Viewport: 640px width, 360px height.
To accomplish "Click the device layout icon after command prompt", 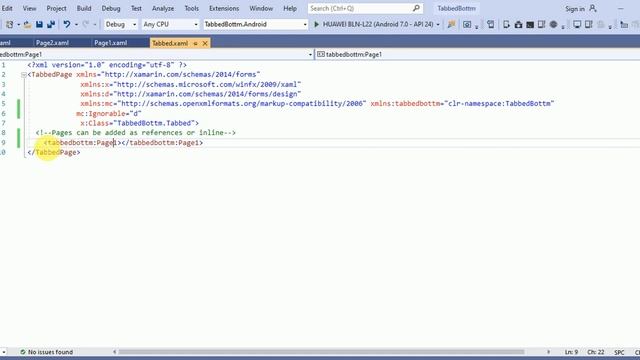I will point(542,24).
